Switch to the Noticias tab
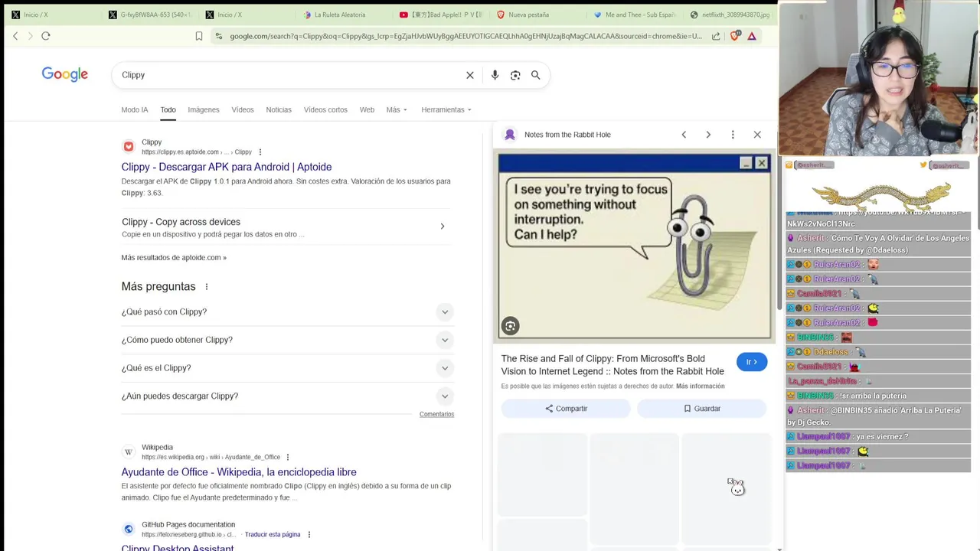Image resolution: width=980 pixels, height=551 pixels. coord(279,109)
